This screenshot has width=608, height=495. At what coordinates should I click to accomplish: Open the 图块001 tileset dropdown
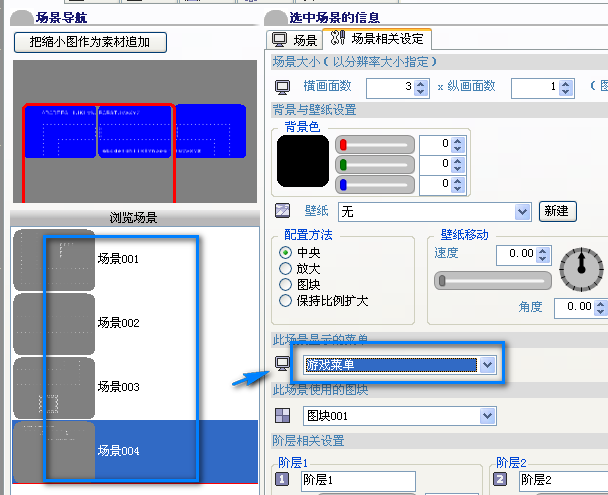(x=487, y=416)
